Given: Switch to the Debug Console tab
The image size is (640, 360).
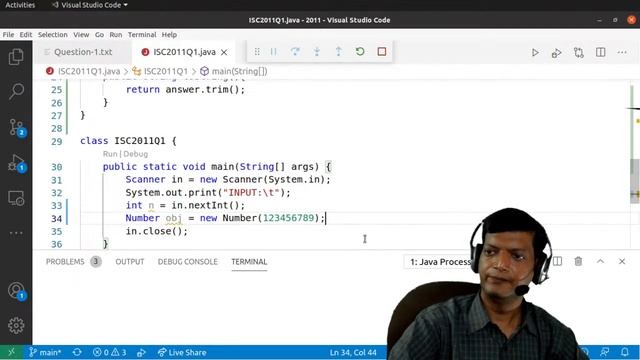Looking at the screenshot, I should [x=187, y=262].
